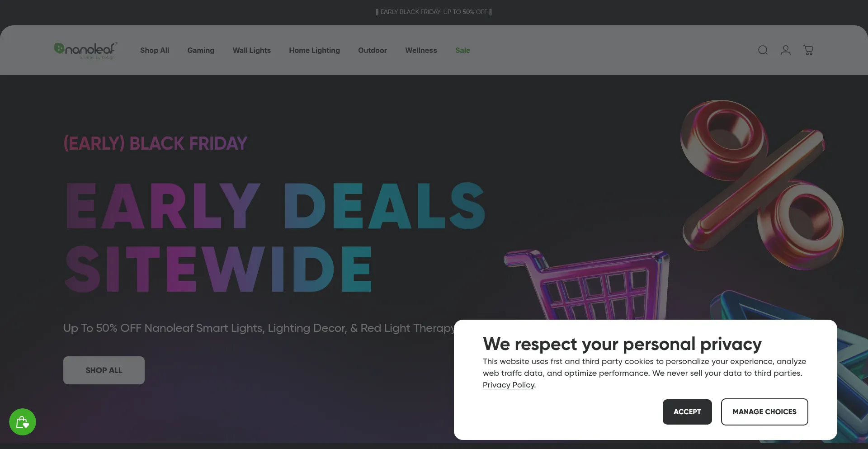Open the account profile icon
This screenshot has width=868, height=449.
pos(785,50)
